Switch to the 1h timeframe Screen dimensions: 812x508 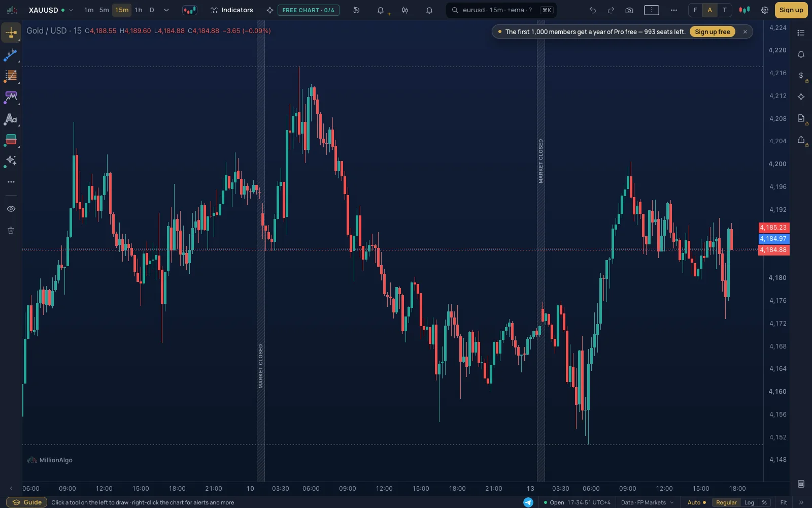click(x=139, y=10)
